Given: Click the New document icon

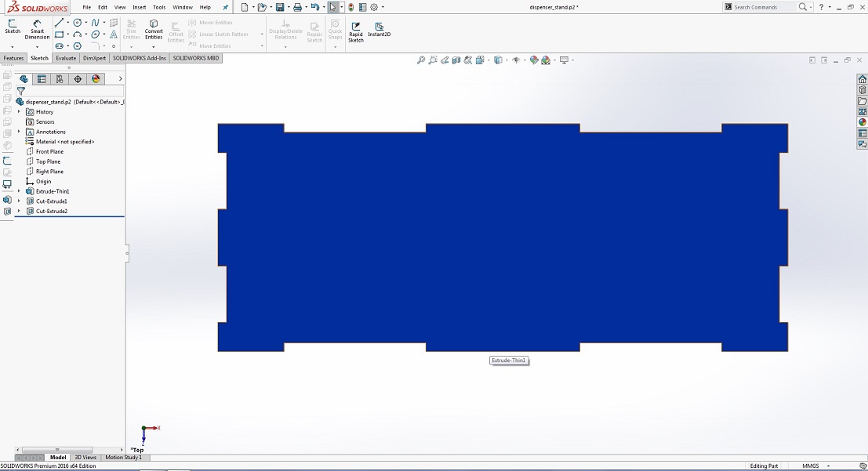Looking at the screenshot, I should tap(244, 7).
